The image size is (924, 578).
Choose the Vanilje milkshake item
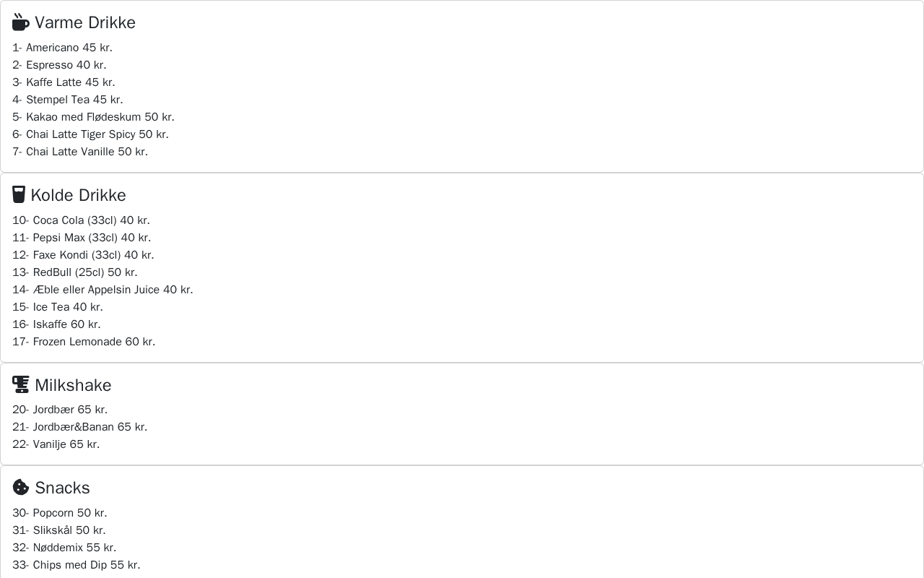[56, 444]
